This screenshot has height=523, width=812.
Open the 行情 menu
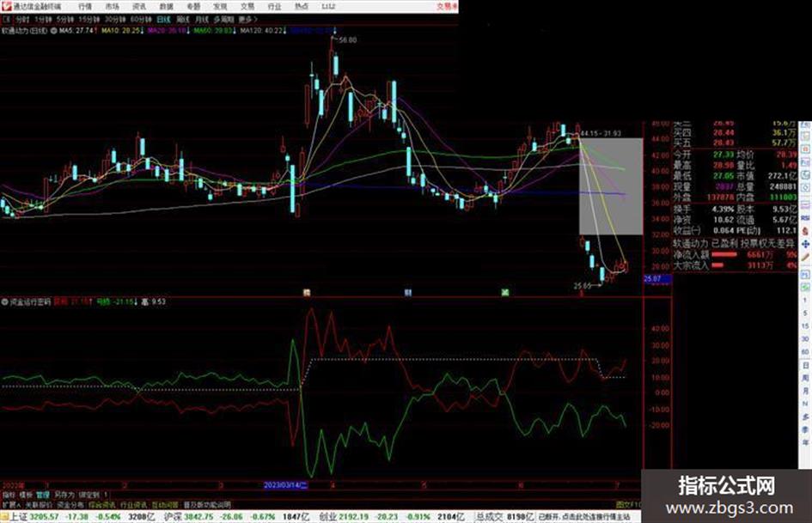click(85, 6)
